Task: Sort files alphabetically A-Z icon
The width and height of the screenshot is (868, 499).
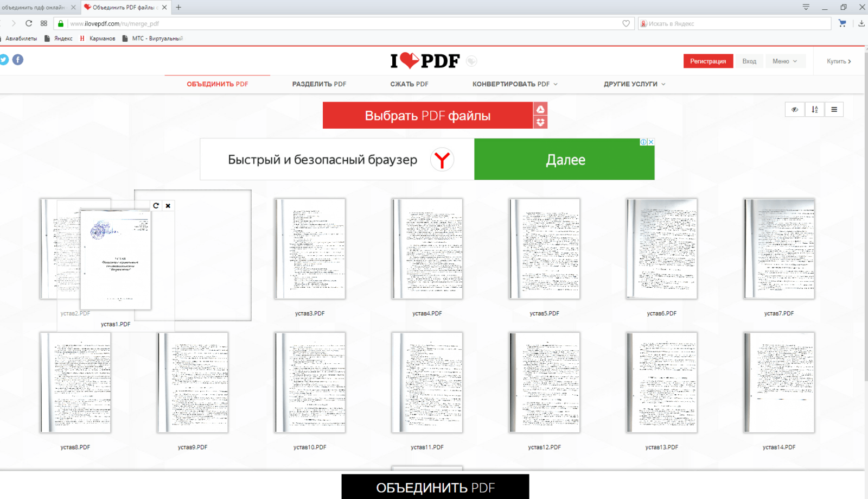Action: (814, 109)
